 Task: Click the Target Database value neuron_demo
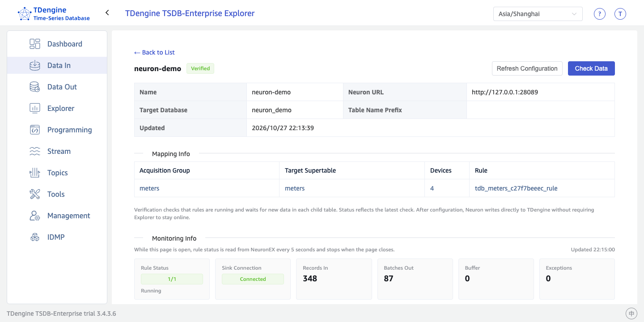[271, 110]
